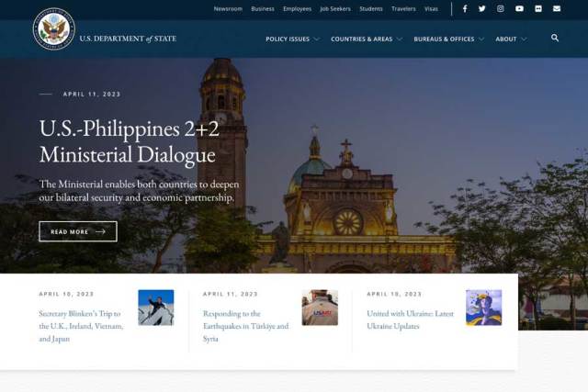Click the Read More button
The height and width of the screenshot is (392, 588).
pos(78,231)
